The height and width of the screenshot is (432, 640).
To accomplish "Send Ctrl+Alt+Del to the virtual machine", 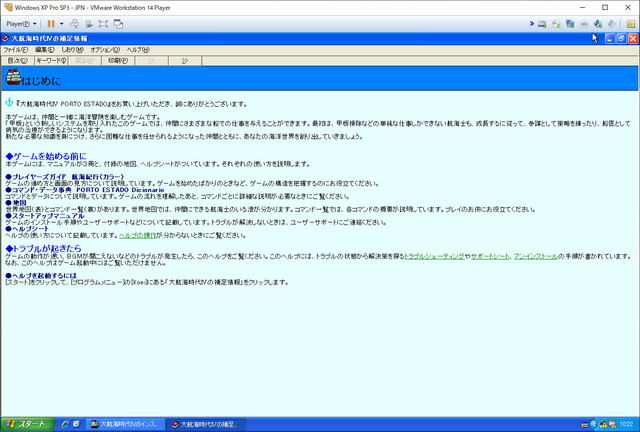I will tap(74, 24).
